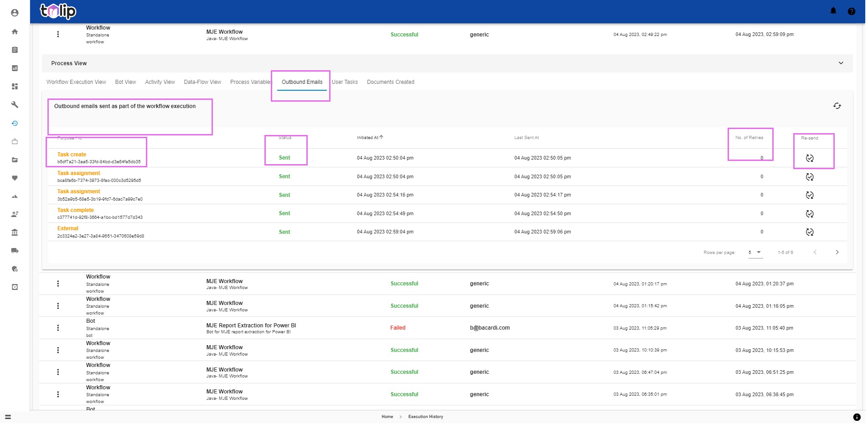Image resolution: width=868 pixels, height=424 pixels.
Task: Open actions menu for 01:20:17 pm workflow
Action: point(58,284)
